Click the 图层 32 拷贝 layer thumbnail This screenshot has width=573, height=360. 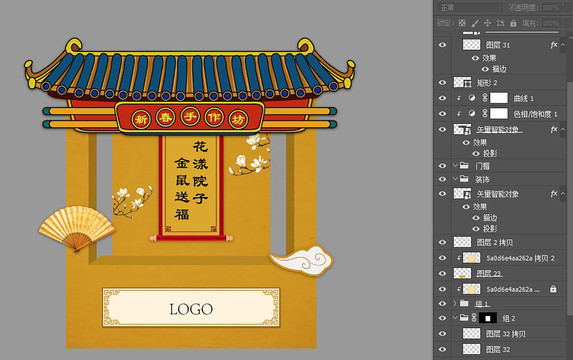pos(471,333)
